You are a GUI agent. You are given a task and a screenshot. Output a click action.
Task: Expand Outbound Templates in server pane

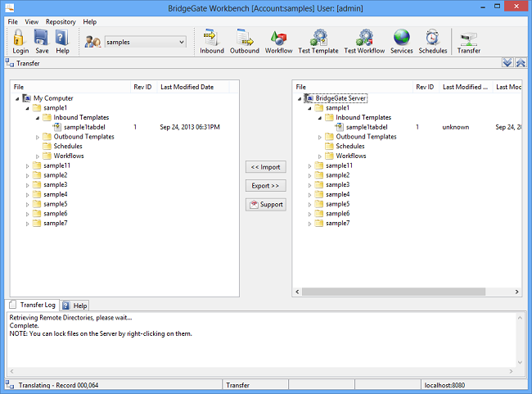point(319,138)
